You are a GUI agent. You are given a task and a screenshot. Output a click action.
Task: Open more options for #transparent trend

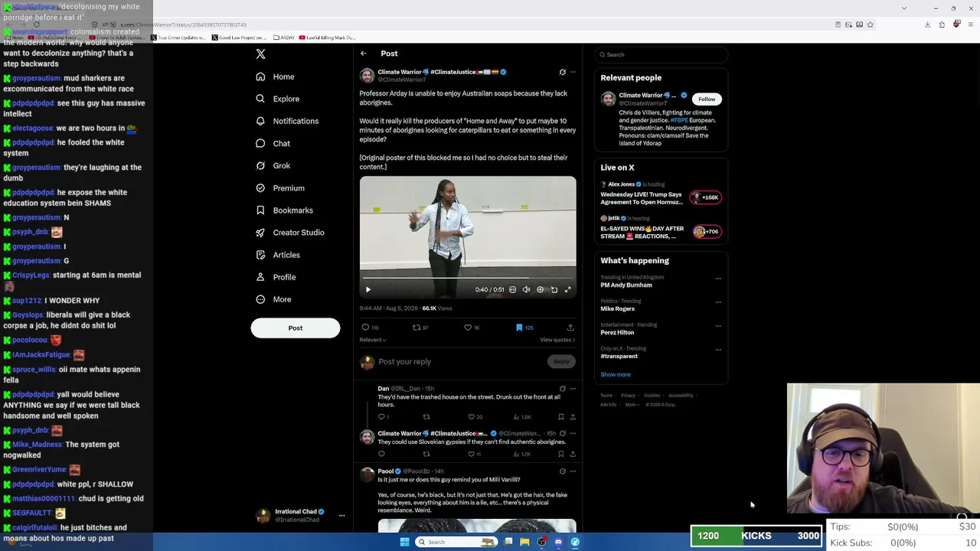[x=718, y=350]
